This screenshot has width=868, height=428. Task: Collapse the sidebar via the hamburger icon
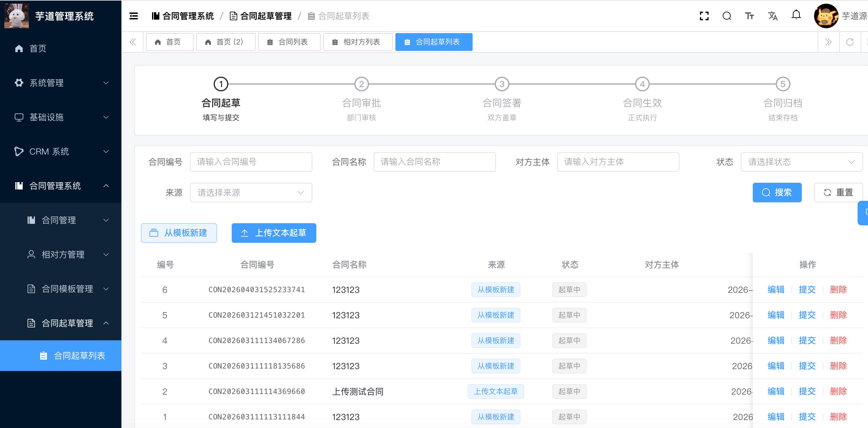point(133,16)
